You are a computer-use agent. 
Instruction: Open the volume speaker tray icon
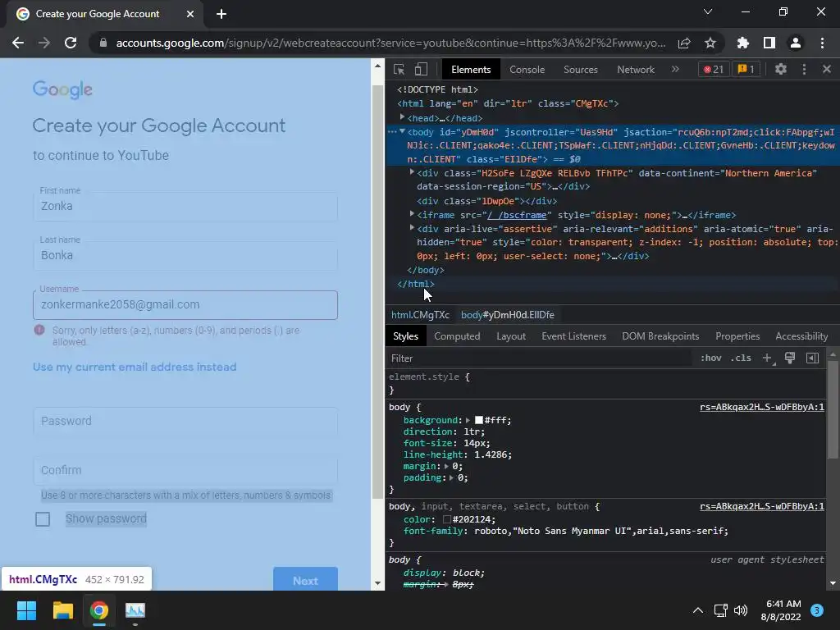pyautogui.click(x=741, y=610)
